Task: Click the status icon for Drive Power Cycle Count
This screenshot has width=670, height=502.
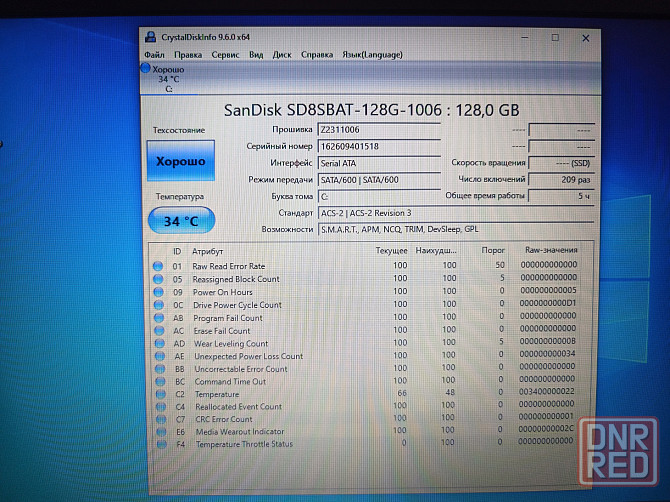Action: point(159,305)
